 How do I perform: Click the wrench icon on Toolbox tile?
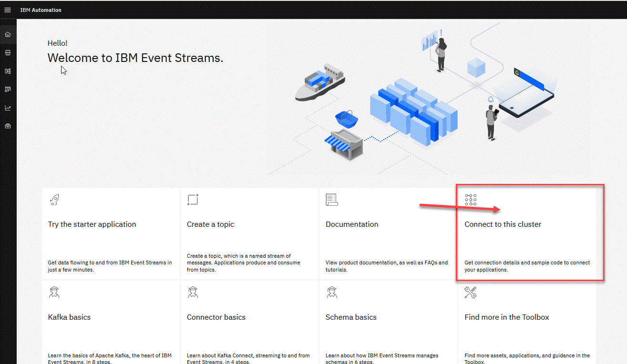pos(470,293)
